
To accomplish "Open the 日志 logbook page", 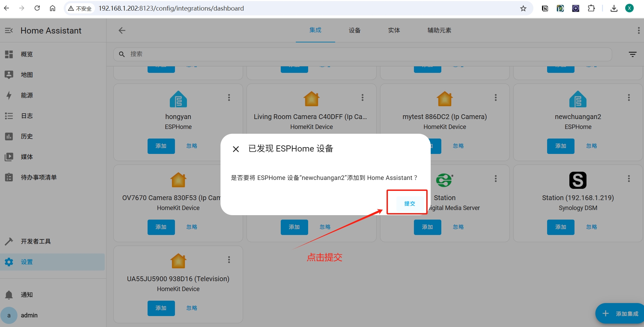I will tap(53, 116).
